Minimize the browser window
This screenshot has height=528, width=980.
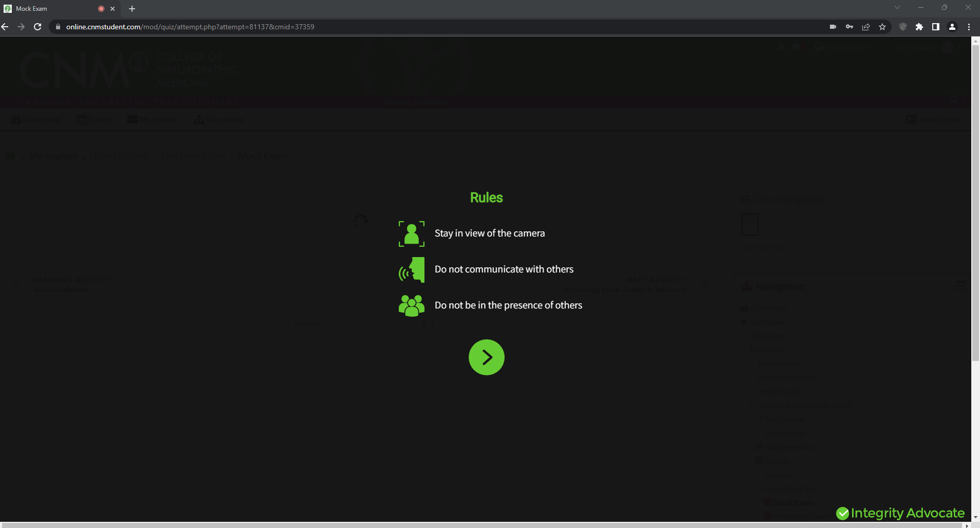pyautogui.click(x=920, y=7)
